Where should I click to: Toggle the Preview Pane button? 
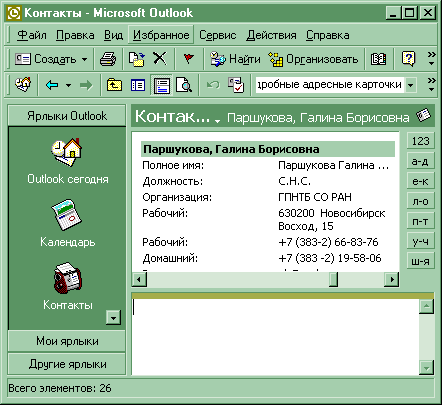(162, 85)
